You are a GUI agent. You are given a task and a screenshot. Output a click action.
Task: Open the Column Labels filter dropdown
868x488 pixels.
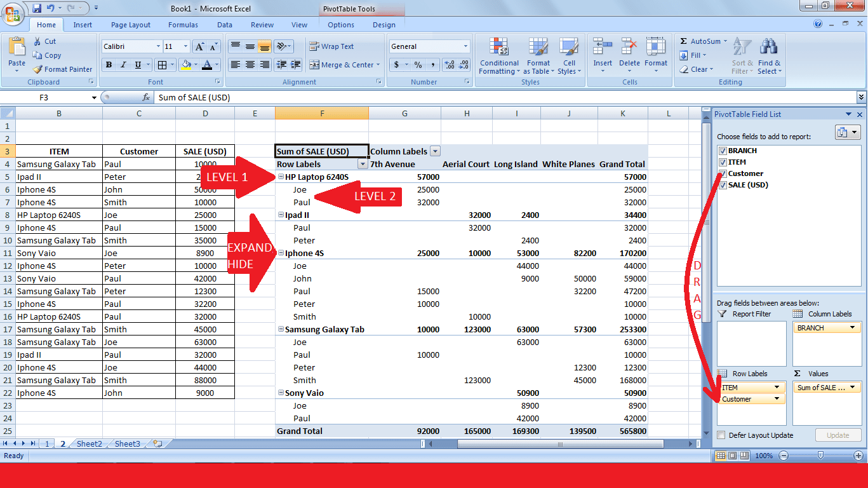pos(435,151)
